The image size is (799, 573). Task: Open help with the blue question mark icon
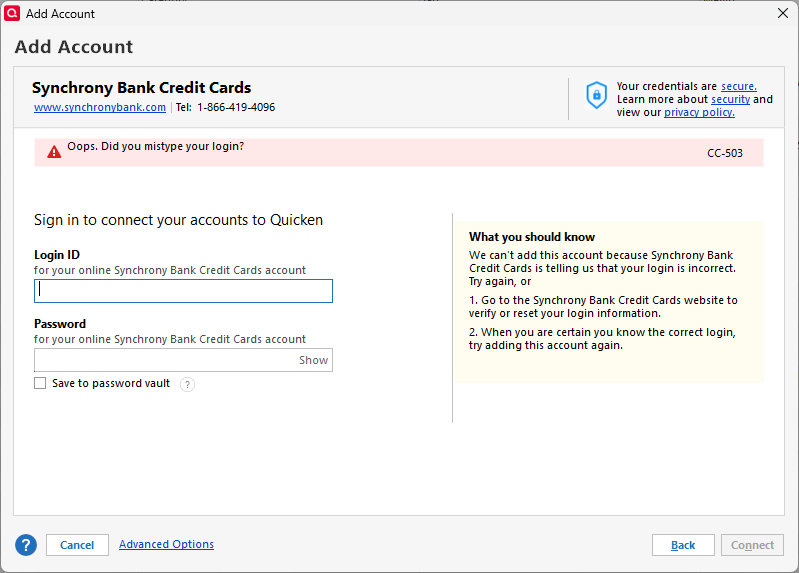pyautogui.click(x=26, y=545)
